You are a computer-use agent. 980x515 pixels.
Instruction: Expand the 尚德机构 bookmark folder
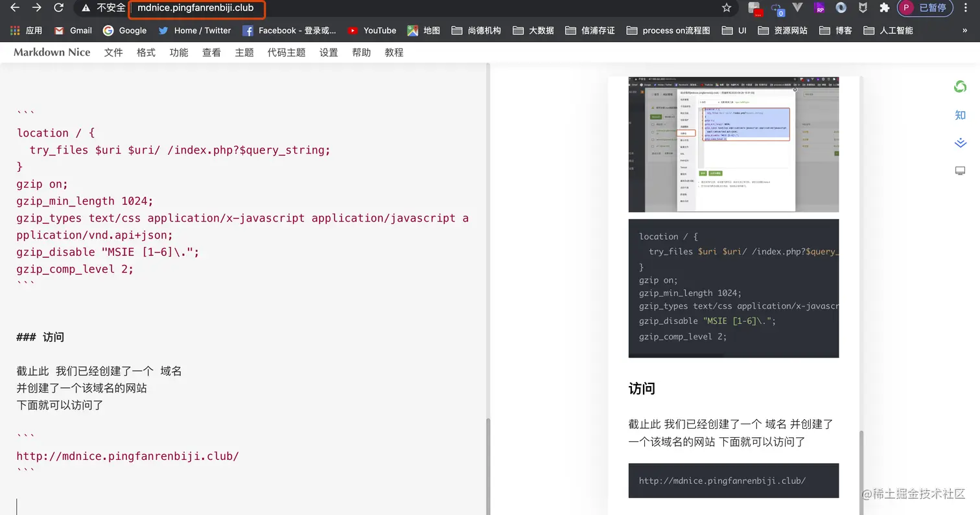point(476,30)
